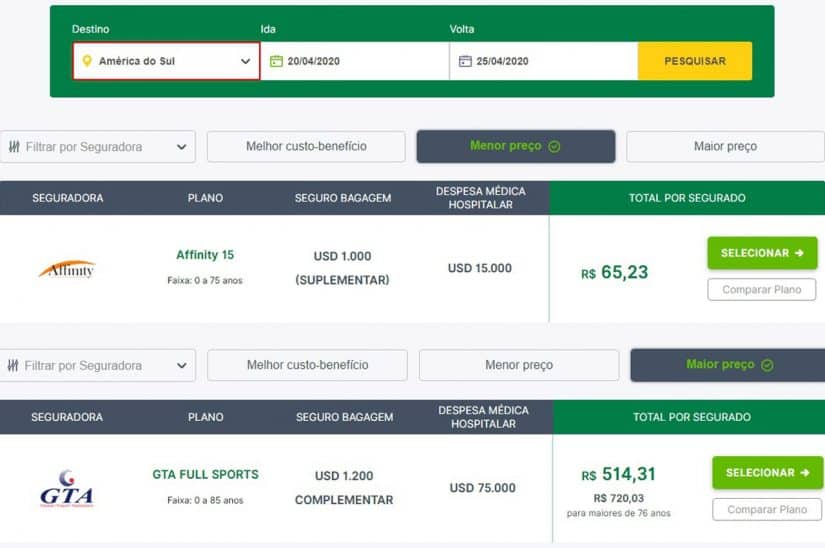825x548 pixels.
Task: Click the Affinity insurer logo
Action: 67,269
